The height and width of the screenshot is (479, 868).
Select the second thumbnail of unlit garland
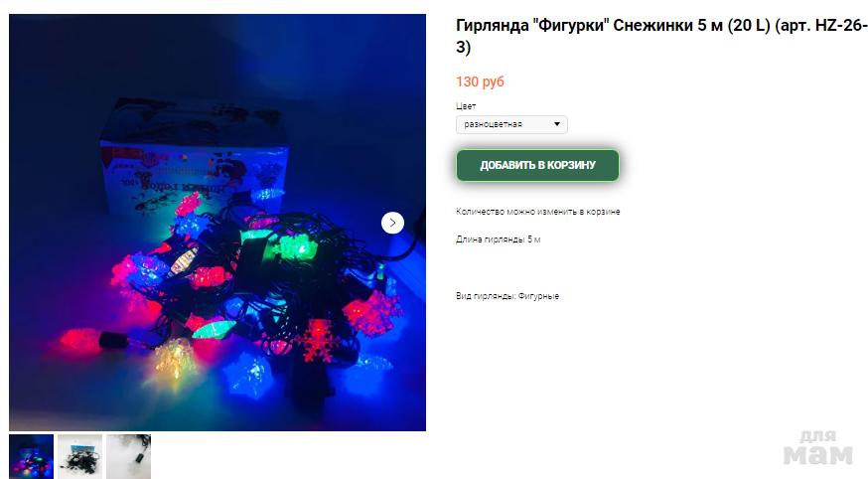point(79,456)
